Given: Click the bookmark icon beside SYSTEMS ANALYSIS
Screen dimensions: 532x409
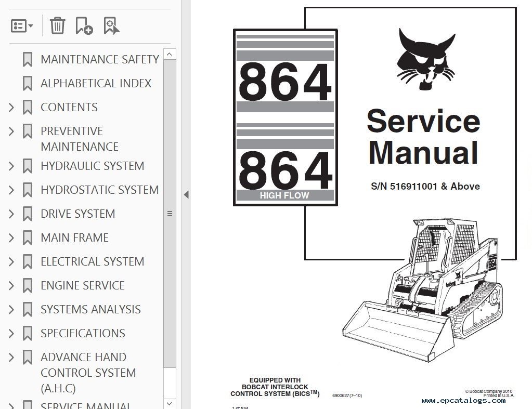Looking at the screenshot, I should (x=28, y=310).
